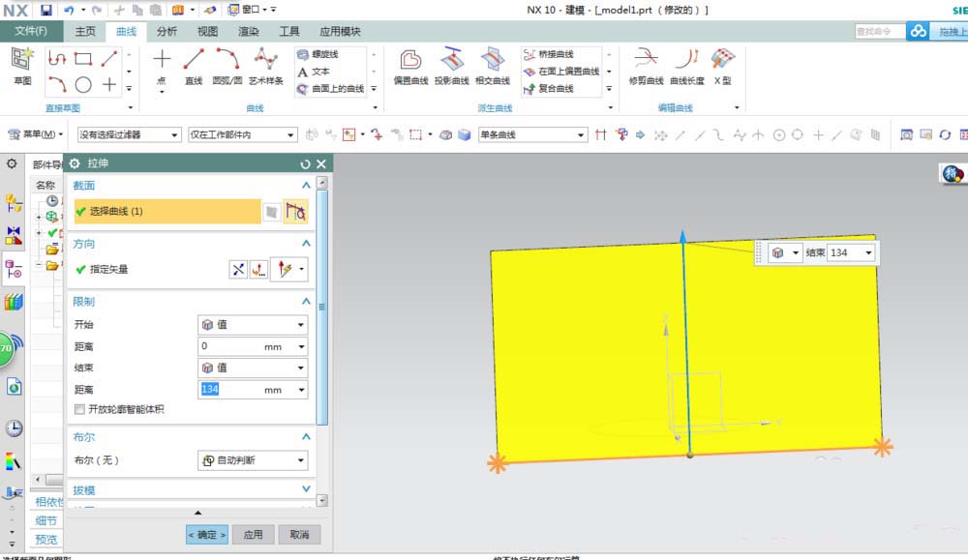Select the 圆弧/圆 (Arc/Circle) tool
This screenshot has width=968, height=560.
227,66
